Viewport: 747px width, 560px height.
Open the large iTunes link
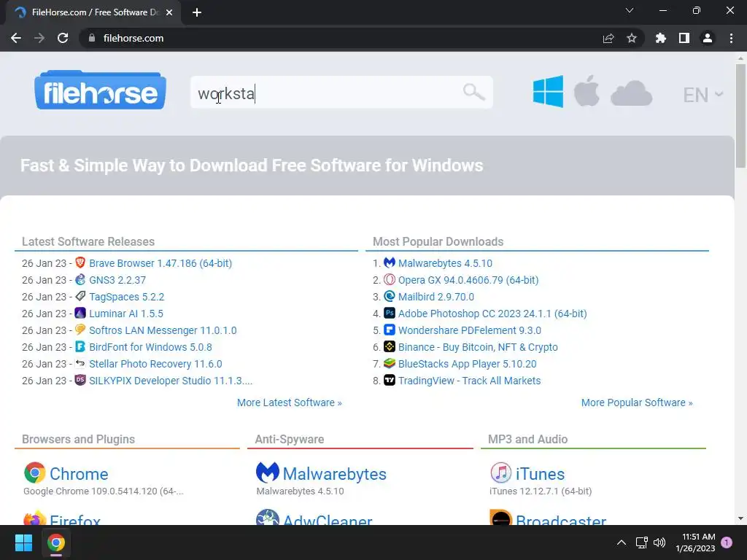[541, 474]
